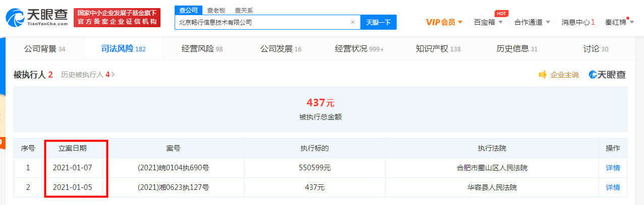This screenshot has height=205, width=644.
Task: Expand the 合作通道 dropdown
Action: click(x=532, y=22)
